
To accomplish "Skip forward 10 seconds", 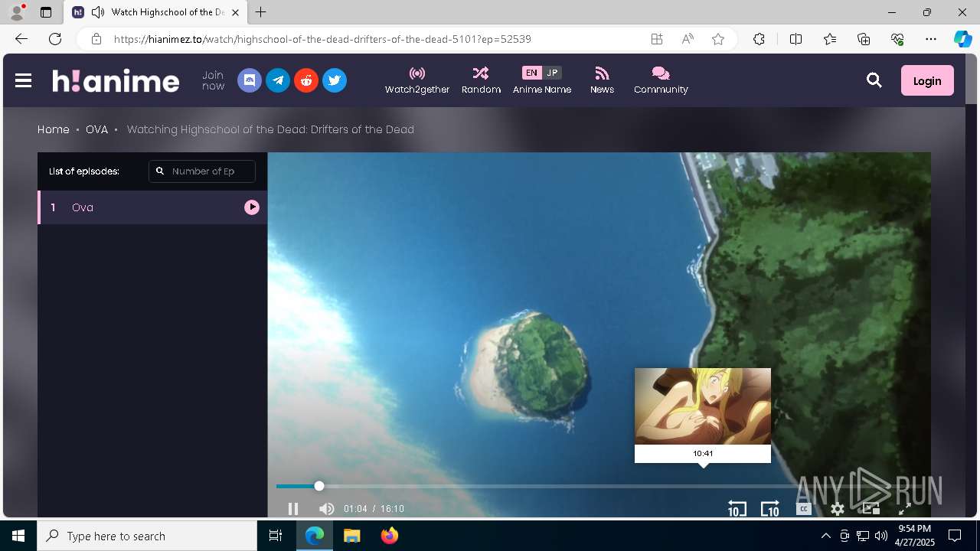I will [x=769, y=509].
